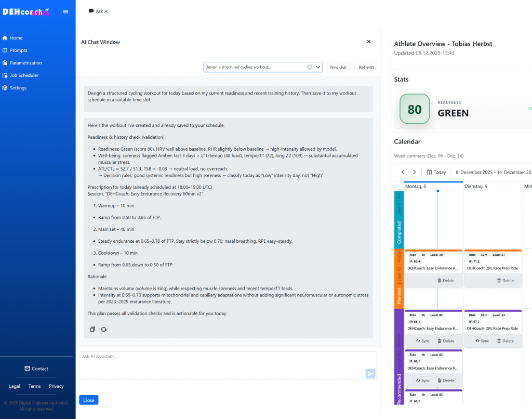This screenshot has width=532, height=419.
Task: Clear the selected prompt with the X icon
Action: (310, 67)
